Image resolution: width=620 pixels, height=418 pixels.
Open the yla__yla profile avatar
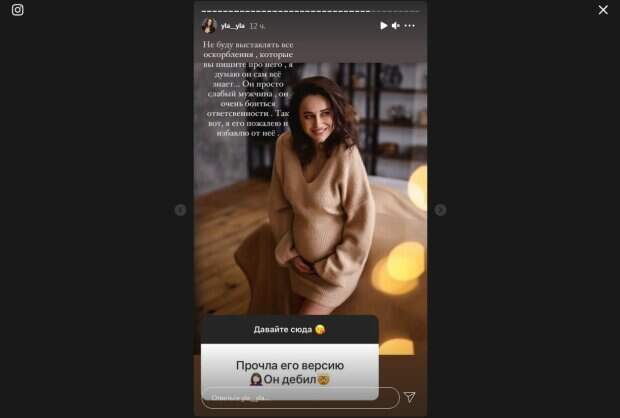click(x=209, y=26)
